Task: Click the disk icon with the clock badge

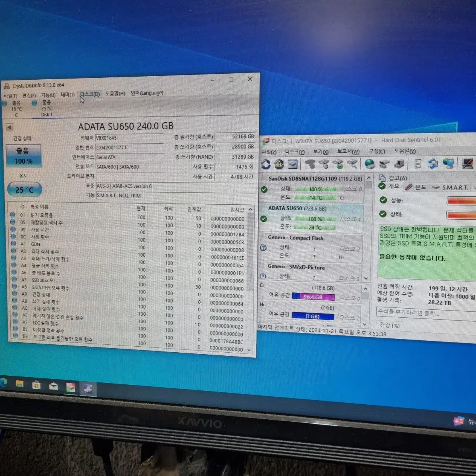Action: (x=324, y=164)
